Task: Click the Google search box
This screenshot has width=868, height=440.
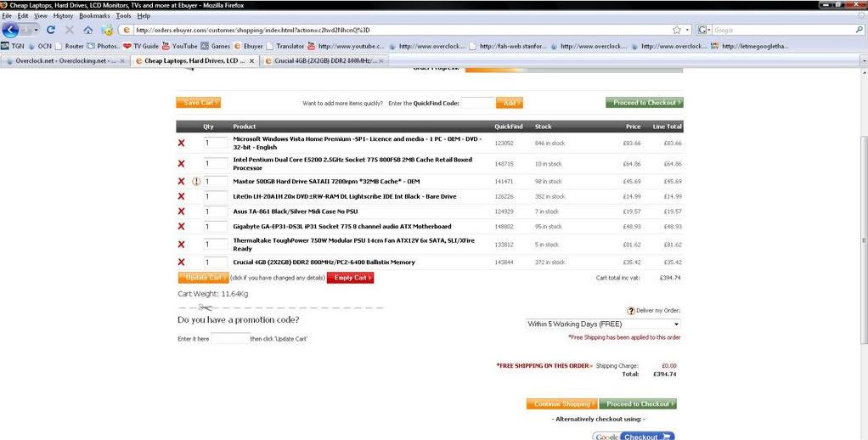Action: [783, 30]
